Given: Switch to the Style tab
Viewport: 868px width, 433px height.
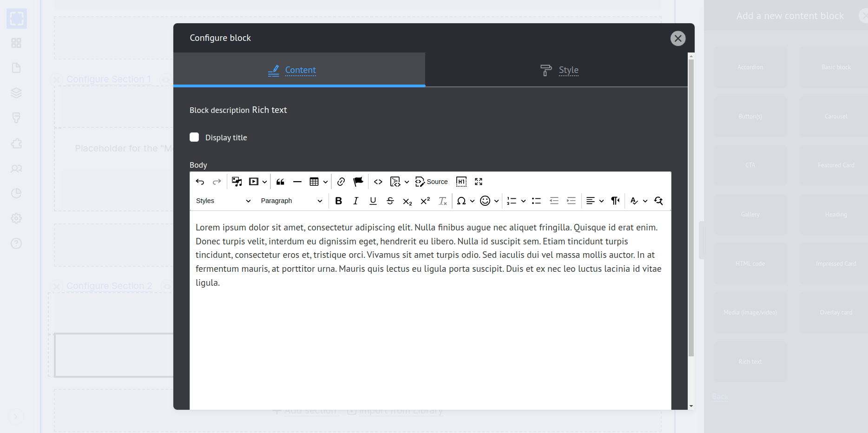Looking at the screenshot, I should [x=556, y=70].
